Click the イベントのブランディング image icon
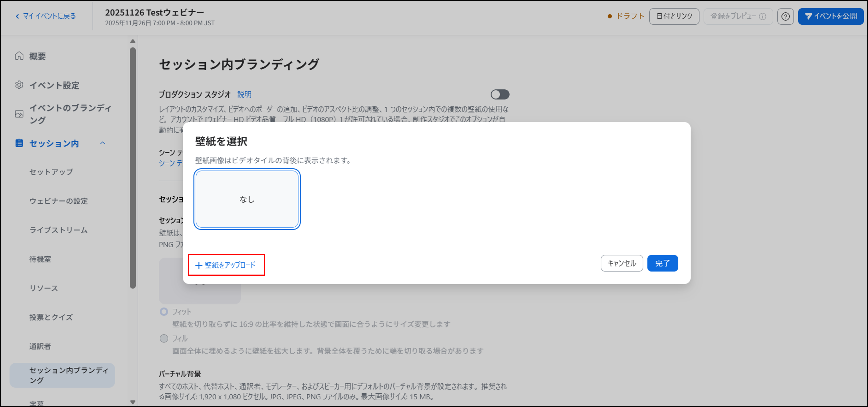The image size is (868, 407). tap(19, 114)
